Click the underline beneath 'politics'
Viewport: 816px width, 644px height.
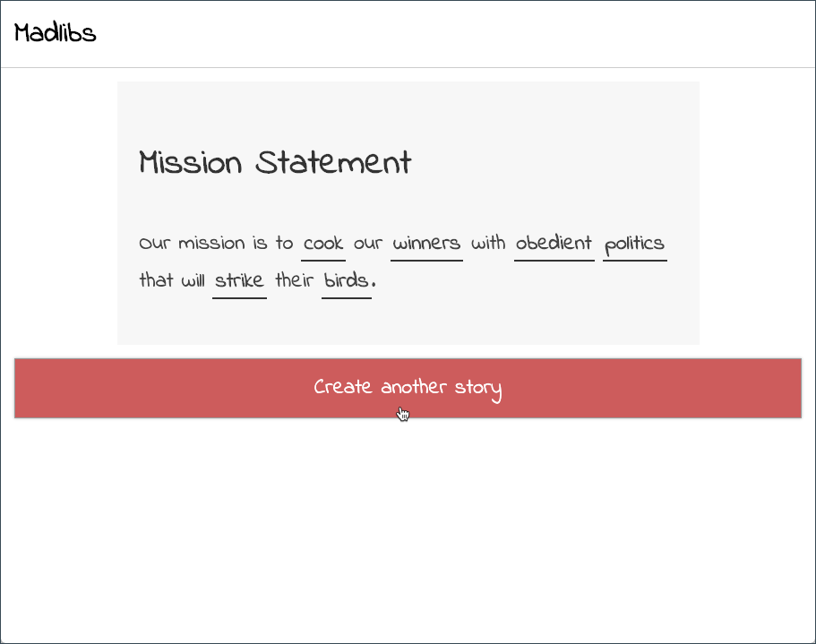pos(634,259)
